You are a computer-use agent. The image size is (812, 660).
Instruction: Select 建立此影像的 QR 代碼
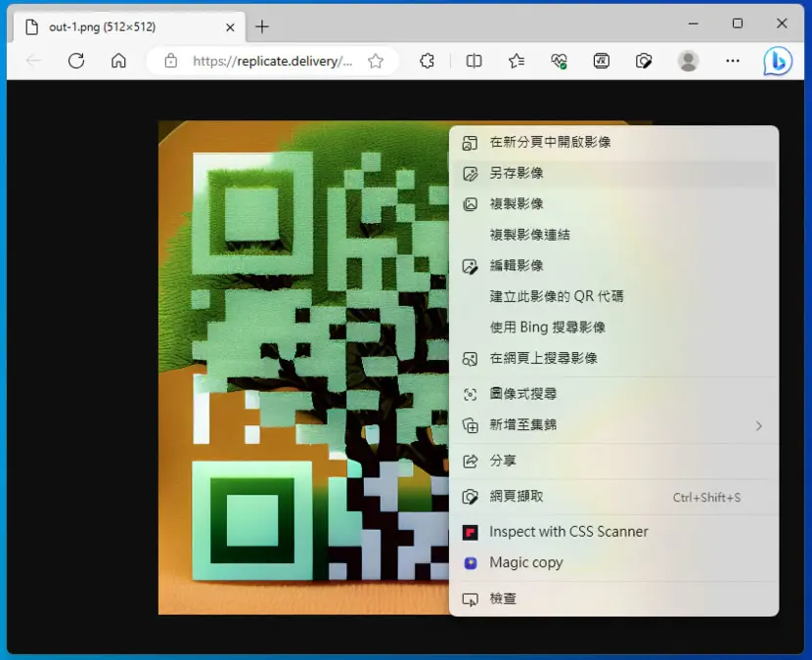[x=613, y=296]
